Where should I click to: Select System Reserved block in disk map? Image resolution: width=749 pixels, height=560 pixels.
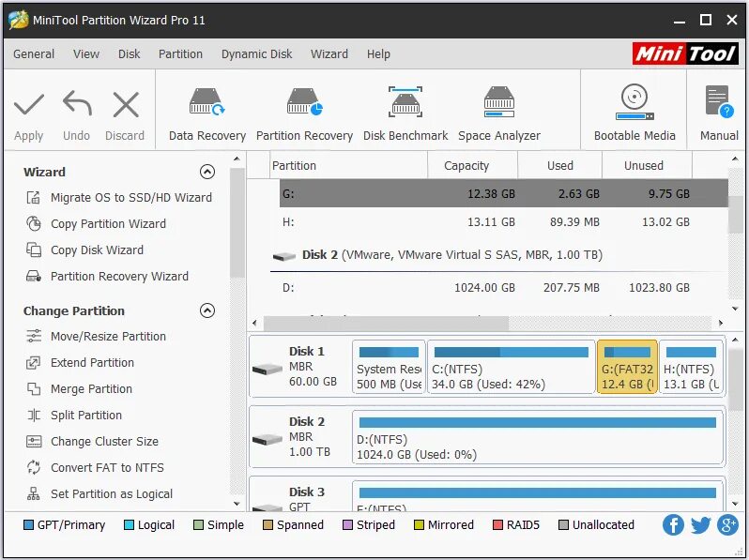(x=389, y=367)
